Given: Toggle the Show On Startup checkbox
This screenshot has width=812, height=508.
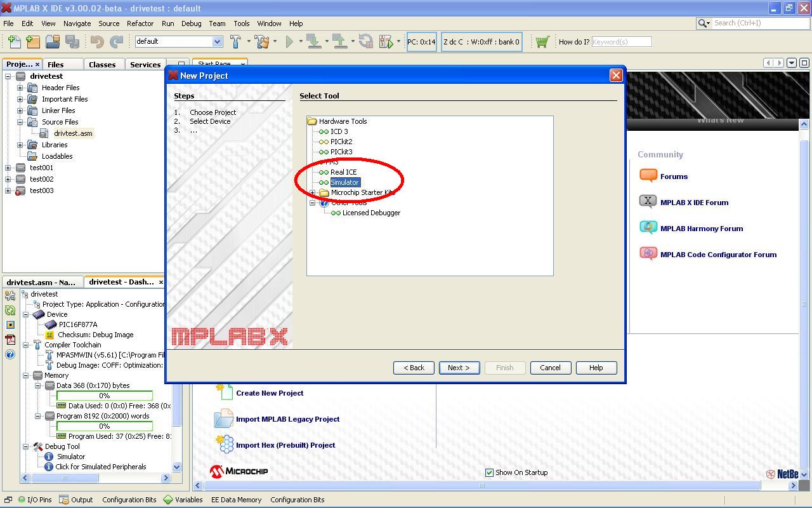Looking at the screenshot, I should coord(489,472).
